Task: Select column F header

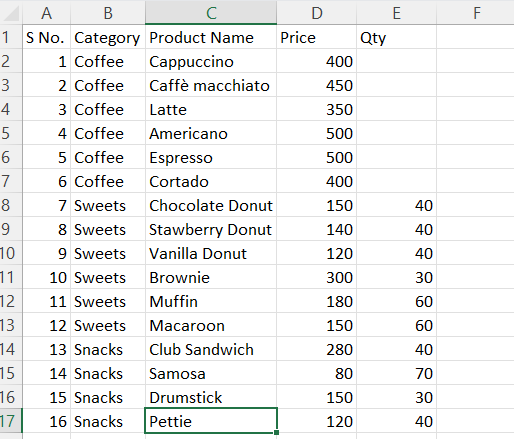Action: (475, 13)
